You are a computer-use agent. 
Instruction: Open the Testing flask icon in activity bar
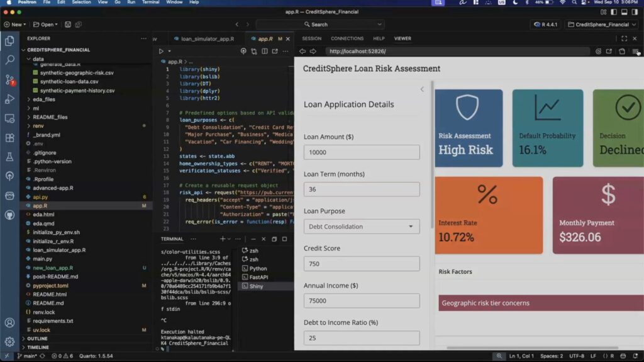coord(9,157)
